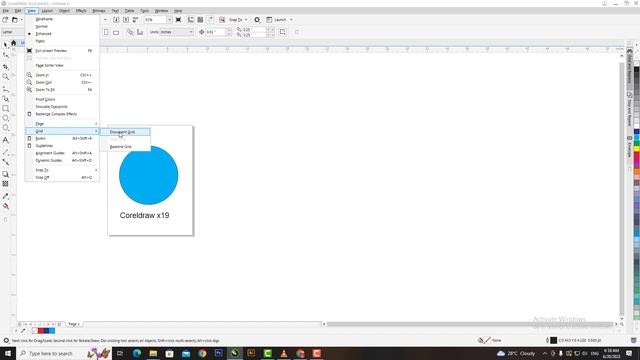Select the Ellipse tool in toolbox
The width and height of the screenshot is (640, 360).
pos(6,118)
